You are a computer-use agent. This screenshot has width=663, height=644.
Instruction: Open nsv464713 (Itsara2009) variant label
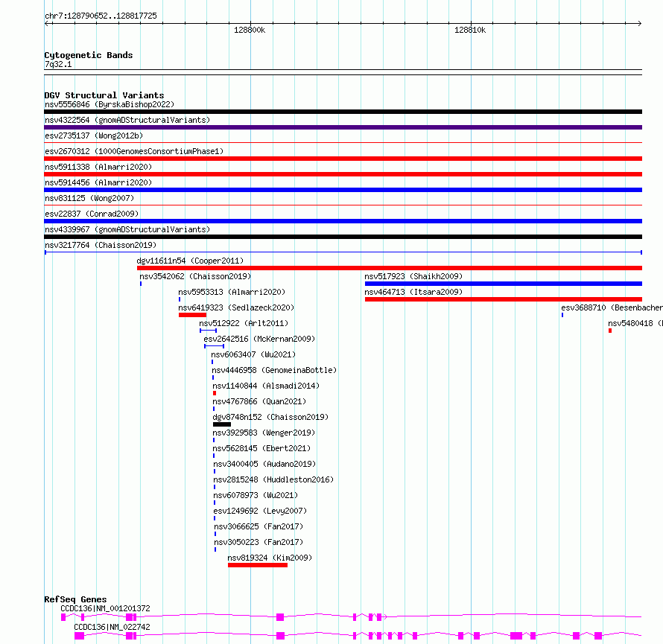coord(413,292)
